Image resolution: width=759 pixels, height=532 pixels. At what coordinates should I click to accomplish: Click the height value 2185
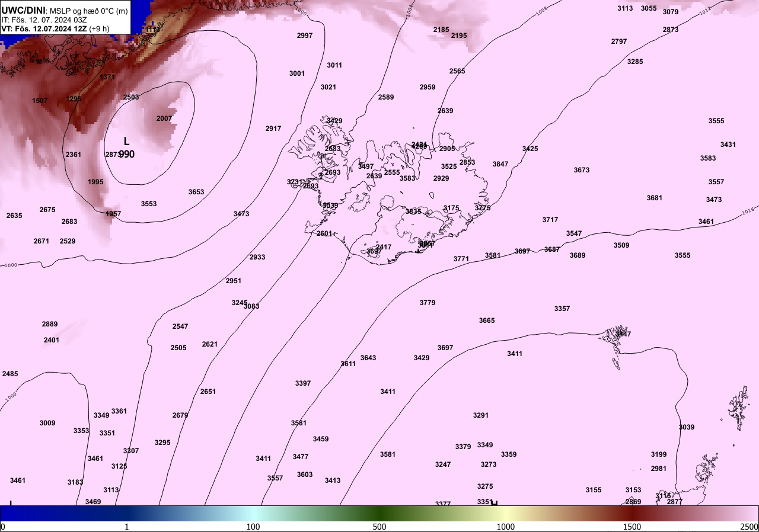pyautogui.click(x=441, y=30)
